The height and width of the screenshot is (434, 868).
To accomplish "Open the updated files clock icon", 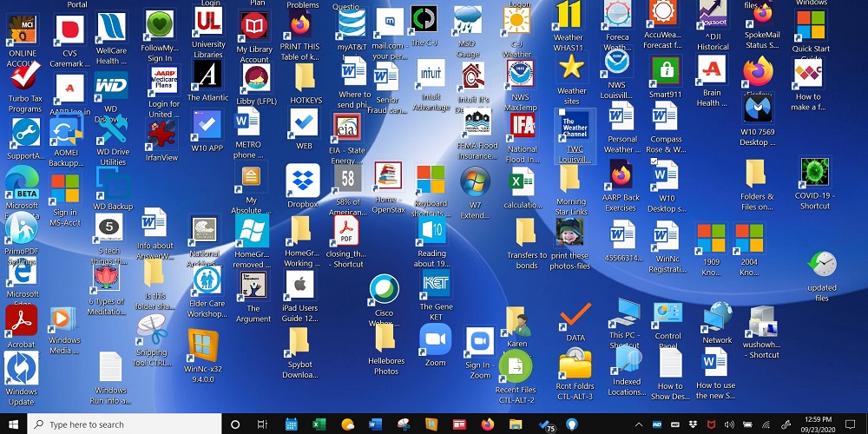I will tap(822, 264).
